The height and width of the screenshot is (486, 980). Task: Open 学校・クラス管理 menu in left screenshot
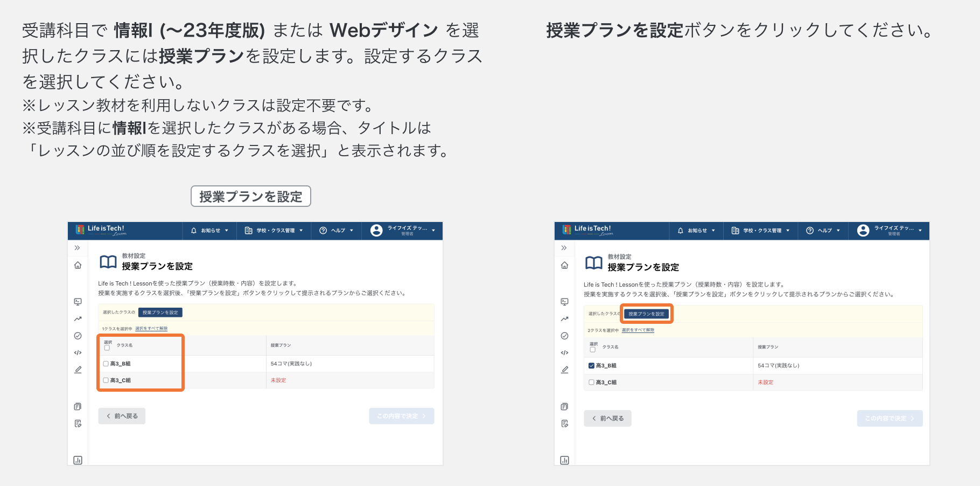coord(274,231)
